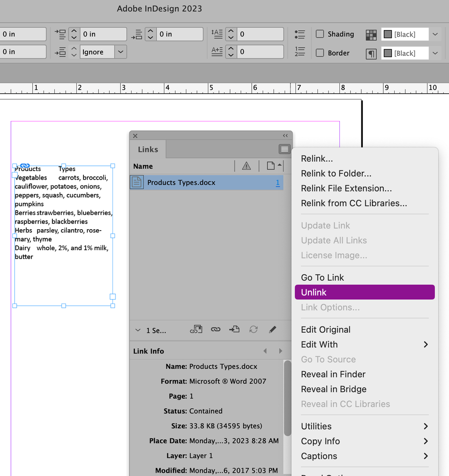The height and width of the screenshot is (476, 449).
Task: Close the Links panel with the X button
Action: (x=135, y=136)
